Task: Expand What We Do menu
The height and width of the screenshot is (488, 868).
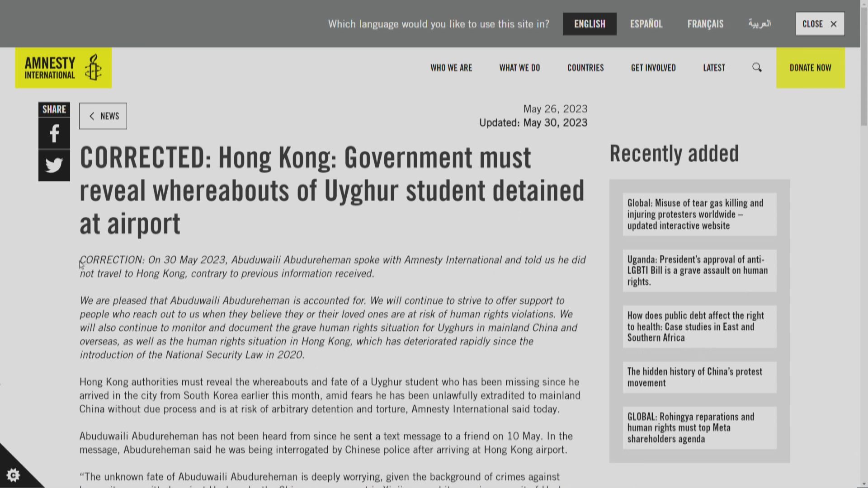Action: click(x=519, y=68)
